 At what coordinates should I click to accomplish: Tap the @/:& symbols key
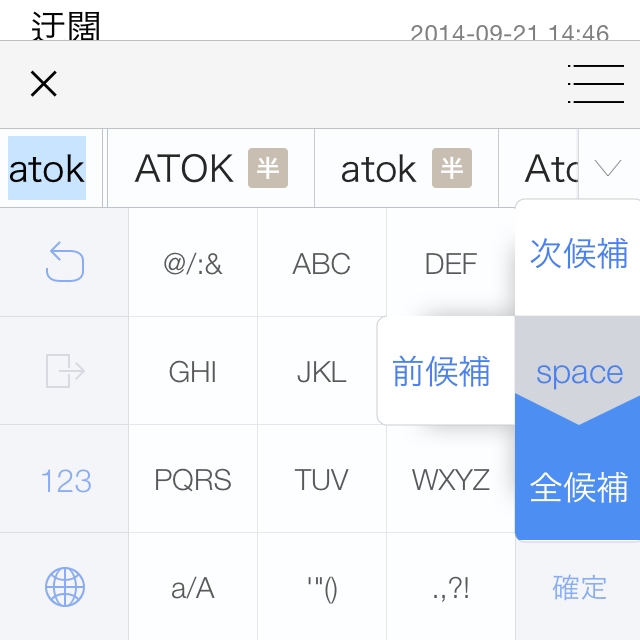[x=193, y=263]
